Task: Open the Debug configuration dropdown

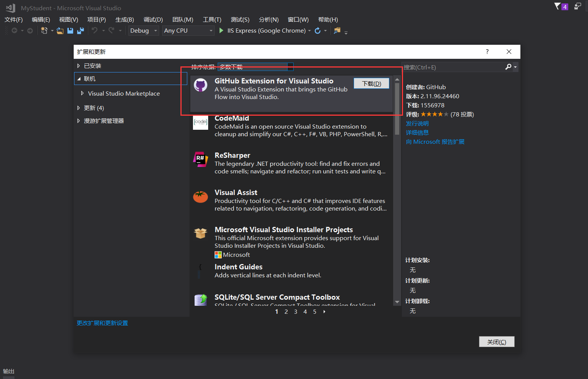Action: [x=144, y=31]
